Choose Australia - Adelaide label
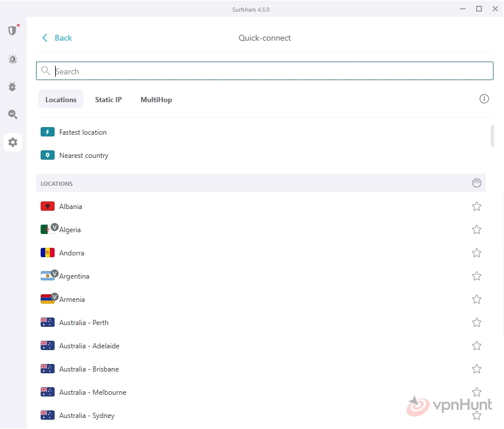The image size is (504, 429). (x=89, y=346)
